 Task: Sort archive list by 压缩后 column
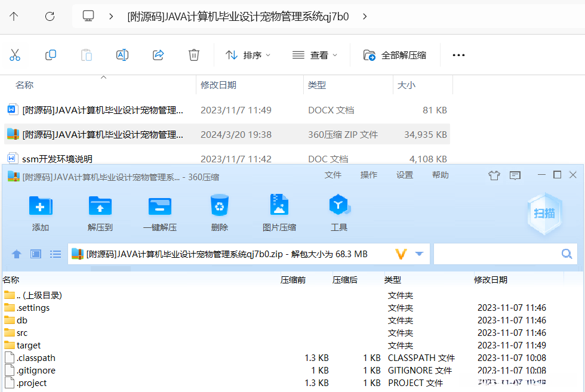click(x=345, y=280)
